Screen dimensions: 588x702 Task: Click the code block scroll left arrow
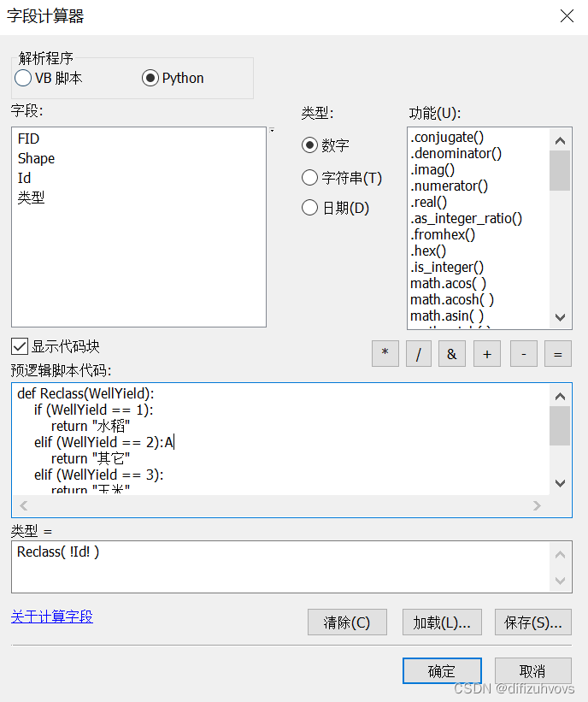click(24, 506)
